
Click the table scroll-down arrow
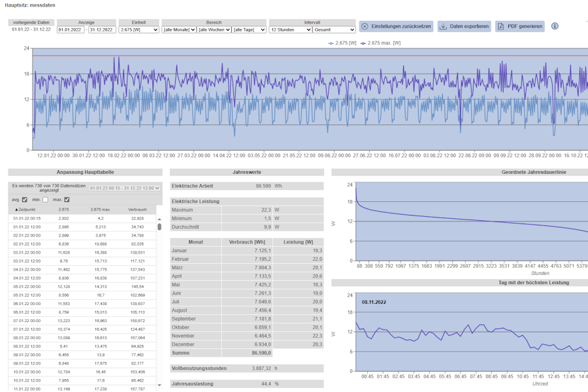click(x=159, y=385)
